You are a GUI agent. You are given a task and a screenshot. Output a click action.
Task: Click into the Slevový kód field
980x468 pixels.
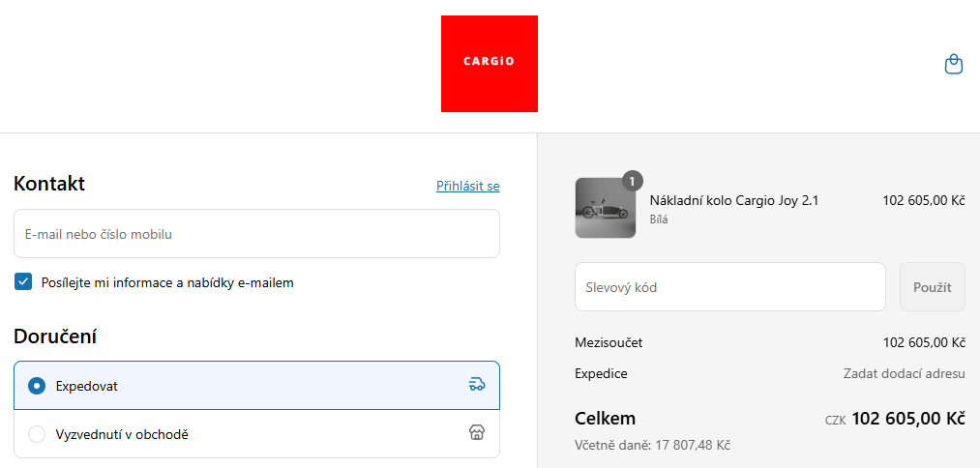[729, 287]
